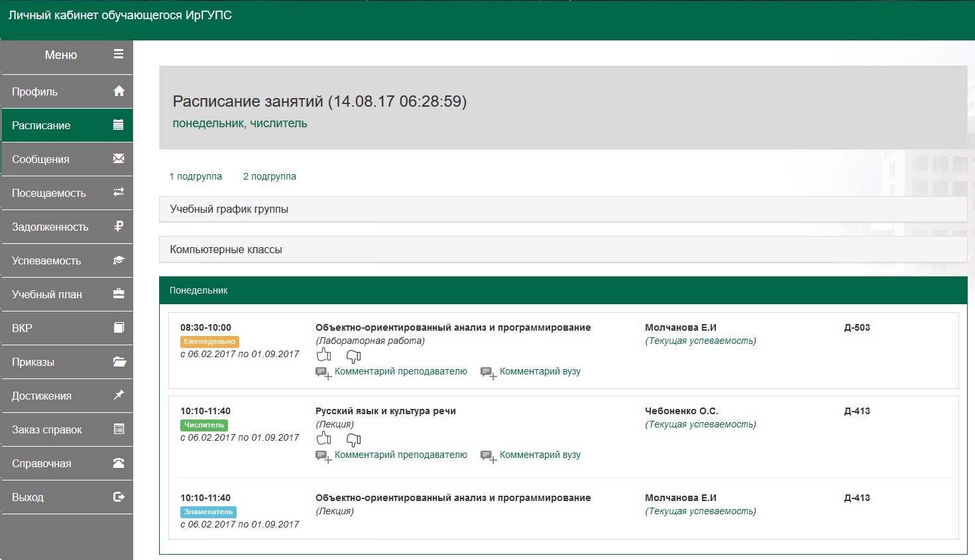This screenshot has width=975, height=560.
Task: Open Комментарий преподавателю for the 08:30 class
Action: point(401,371)
